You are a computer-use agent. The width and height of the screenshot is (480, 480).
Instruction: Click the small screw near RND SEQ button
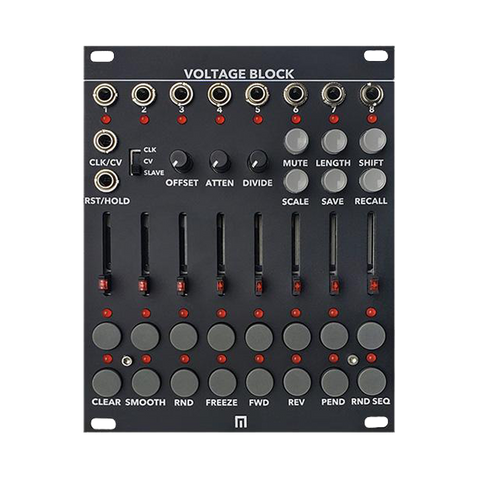coord(352,359)
